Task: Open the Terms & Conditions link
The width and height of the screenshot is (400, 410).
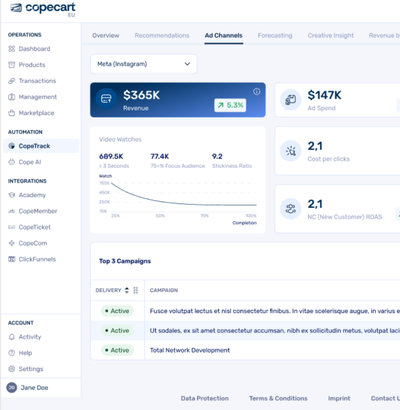Action: (278, 398)
